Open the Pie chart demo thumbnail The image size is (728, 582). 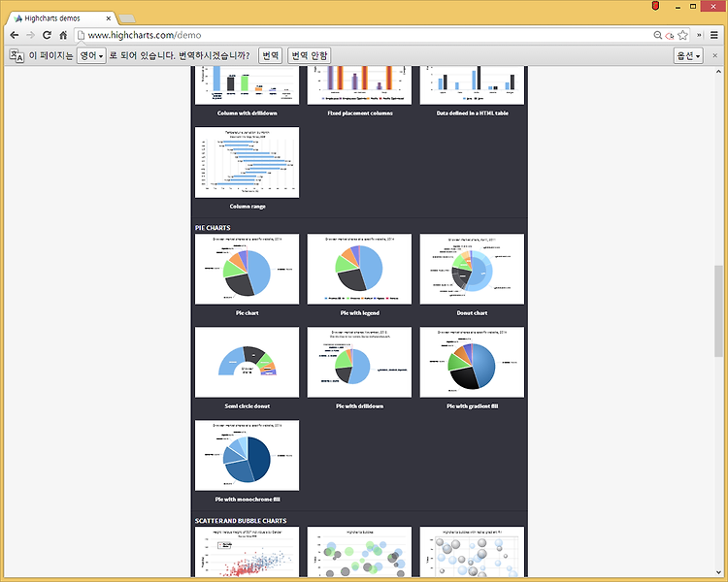coord(247,270)
